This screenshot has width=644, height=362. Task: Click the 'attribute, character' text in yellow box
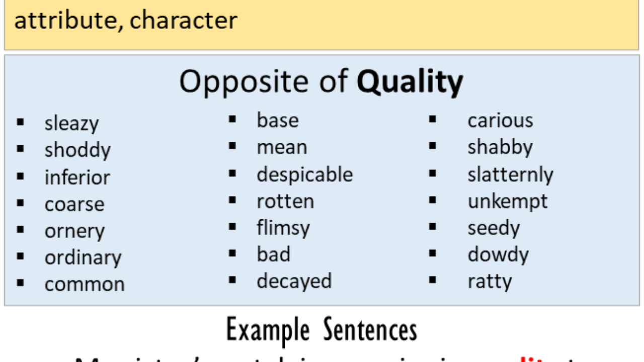pos(126,21)
